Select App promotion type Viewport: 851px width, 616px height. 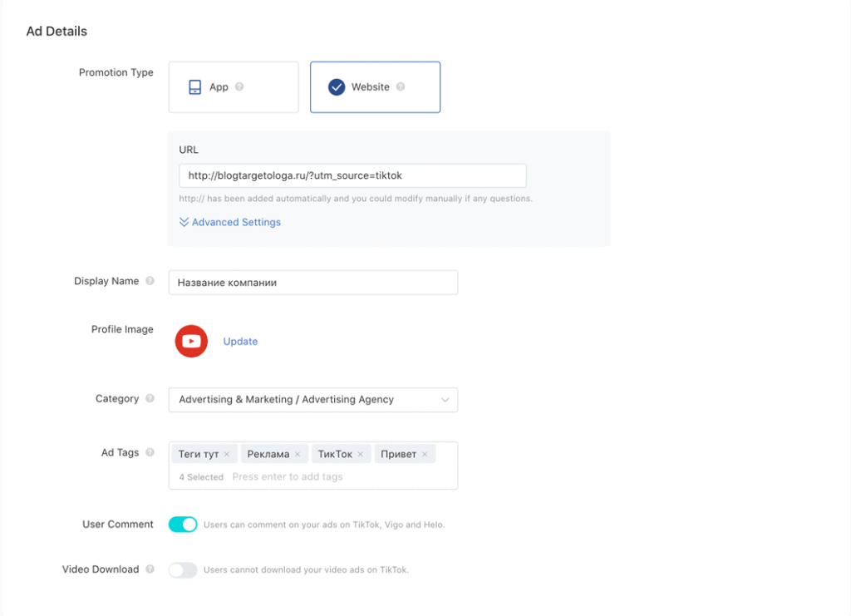tap(233, 87)
